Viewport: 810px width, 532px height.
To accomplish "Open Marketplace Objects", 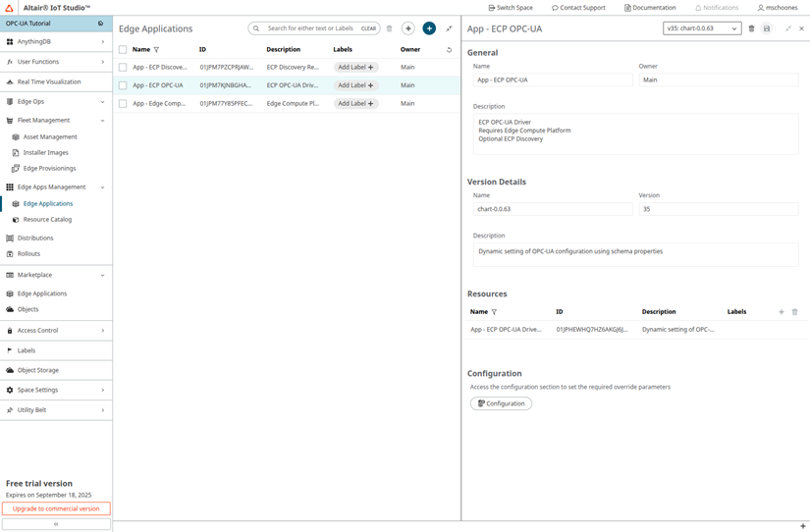I will 27,309.
